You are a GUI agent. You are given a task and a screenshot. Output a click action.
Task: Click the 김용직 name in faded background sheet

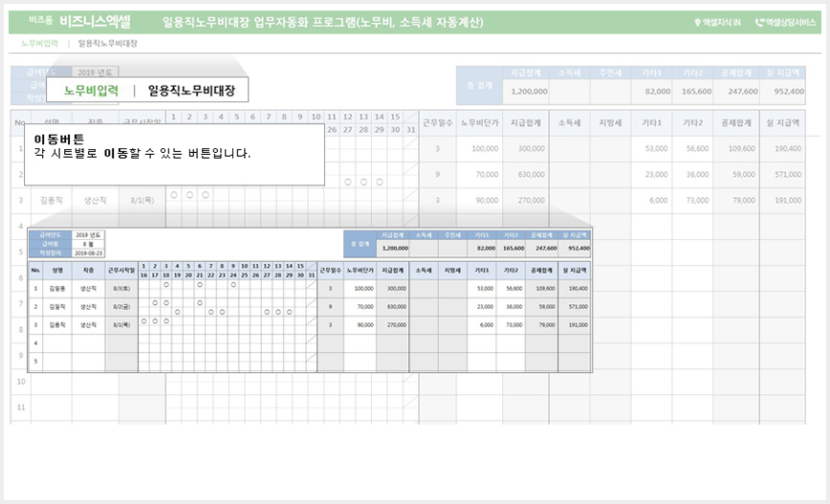(x=52, y=200)
